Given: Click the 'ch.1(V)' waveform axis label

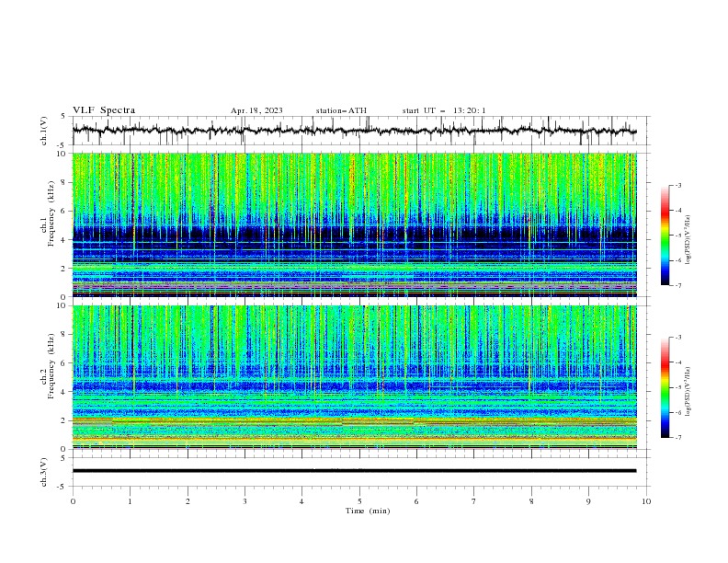Looking at the screenshot, I should pos(44,131).
